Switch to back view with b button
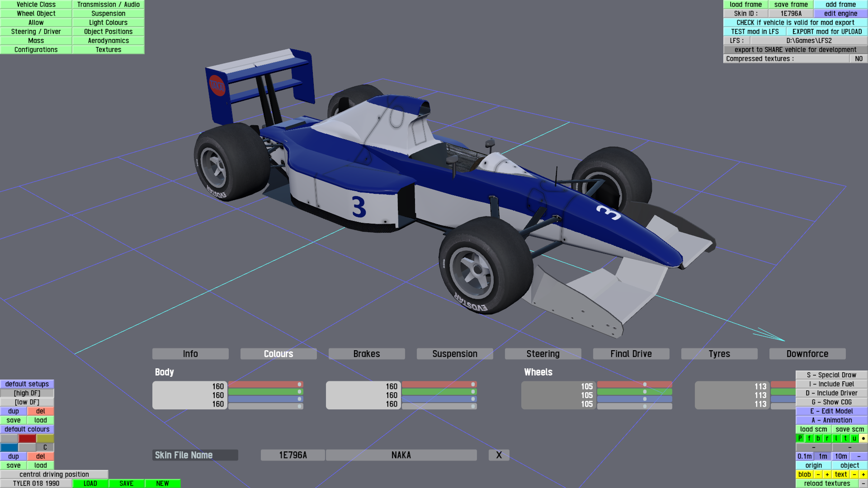The height and width of the screenshot is (488, 868). coord(818,438)
